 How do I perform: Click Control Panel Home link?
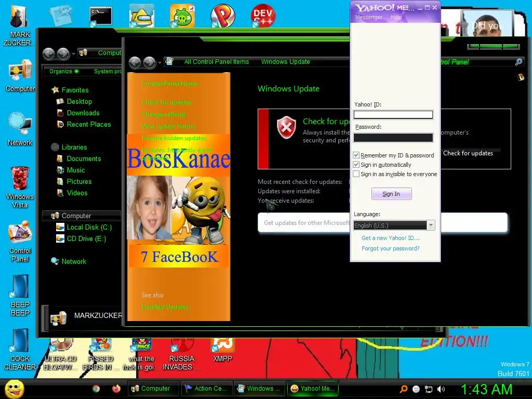[170, 84]
